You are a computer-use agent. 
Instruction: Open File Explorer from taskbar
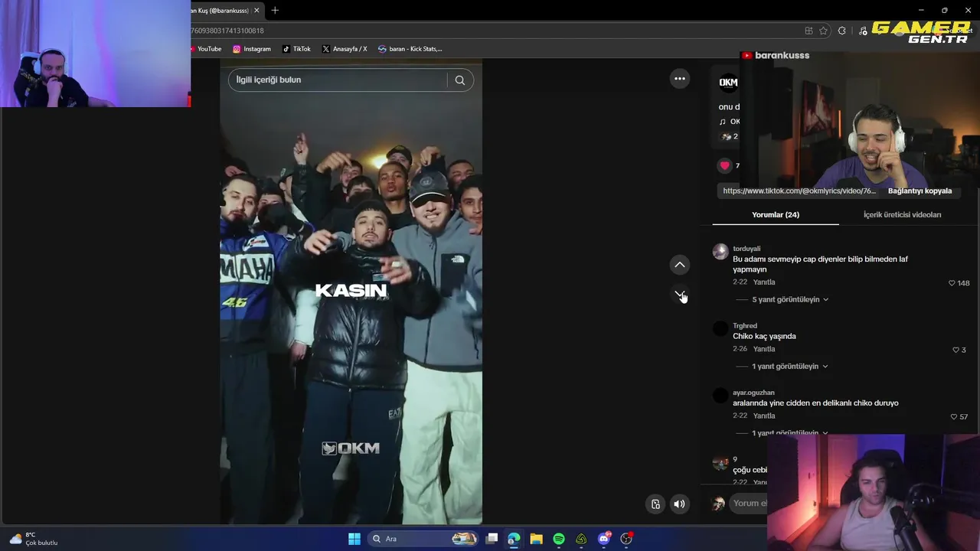pos(536,539)
